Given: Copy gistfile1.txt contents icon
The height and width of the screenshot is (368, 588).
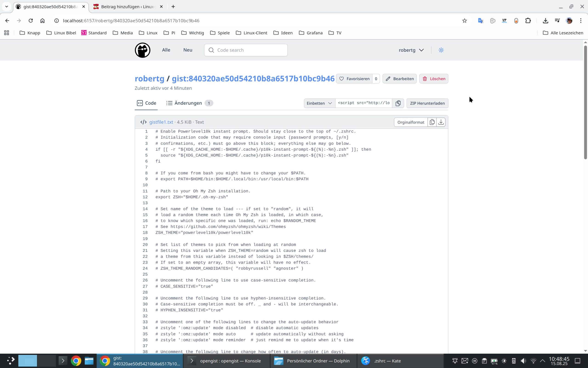Looking at the screenshot, I should coord(432,122).
